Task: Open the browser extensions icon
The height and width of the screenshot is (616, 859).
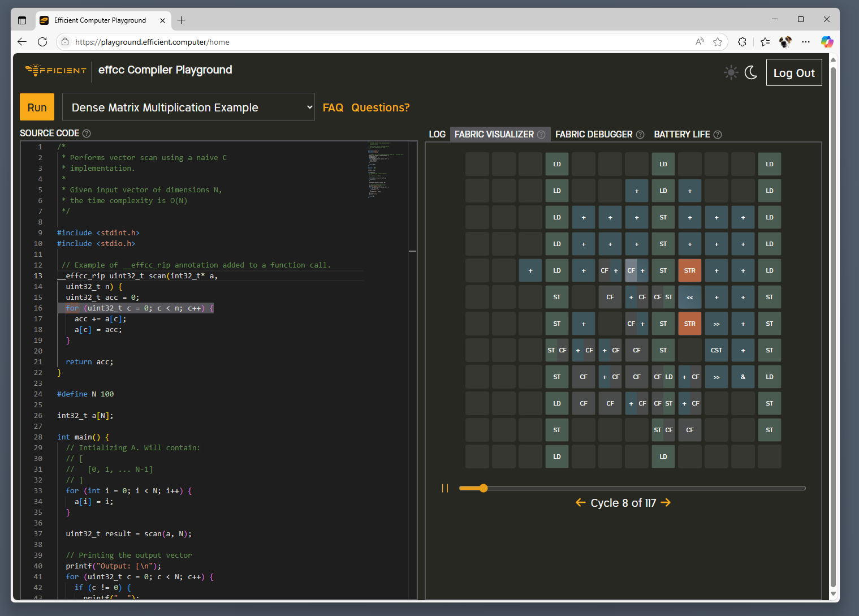Action: tap(742, 42)
